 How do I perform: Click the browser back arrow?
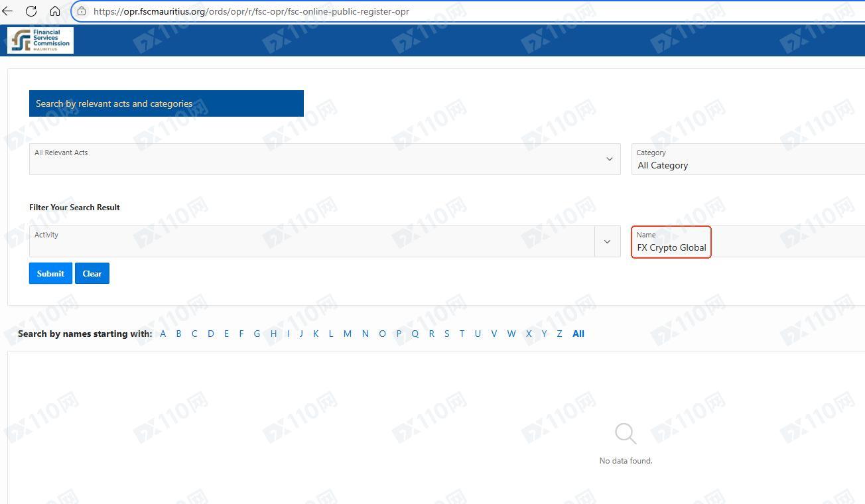click(8, 11)
